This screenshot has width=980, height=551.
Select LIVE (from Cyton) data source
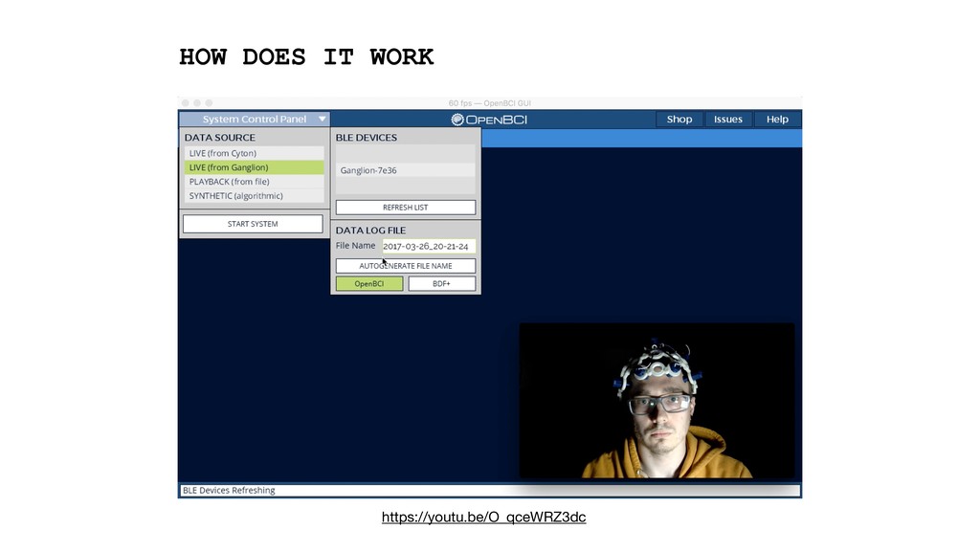[x=254, y=153]
